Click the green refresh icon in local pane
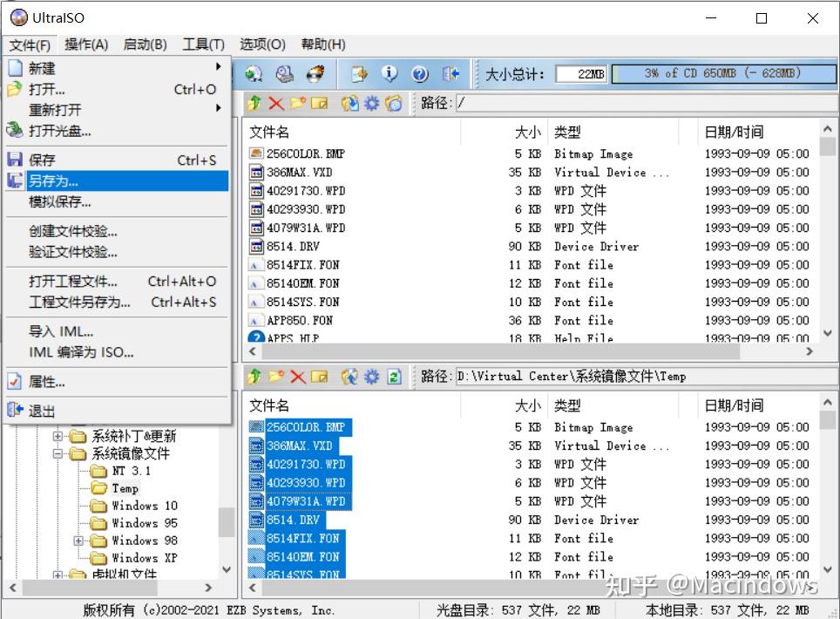This screenshot has height=619, width=840. tap(394, 377)
